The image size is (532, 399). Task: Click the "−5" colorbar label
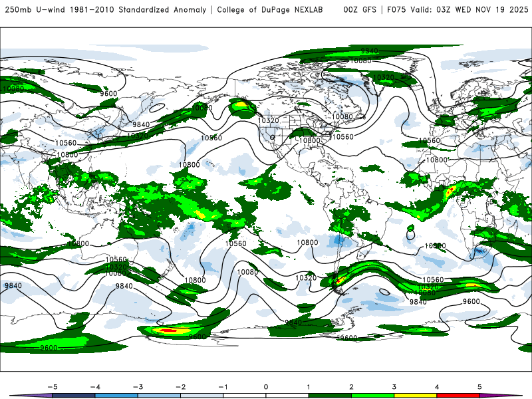coord(53,387)
